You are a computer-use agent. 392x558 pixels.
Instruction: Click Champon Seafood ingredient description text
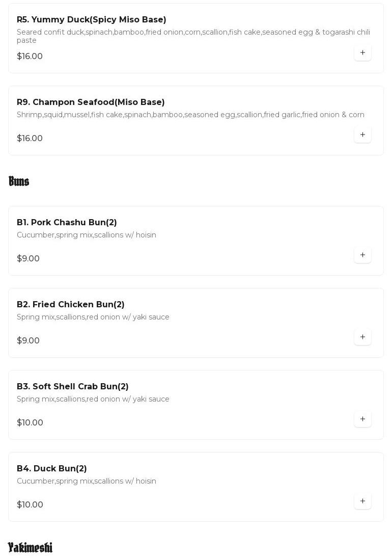190,115
